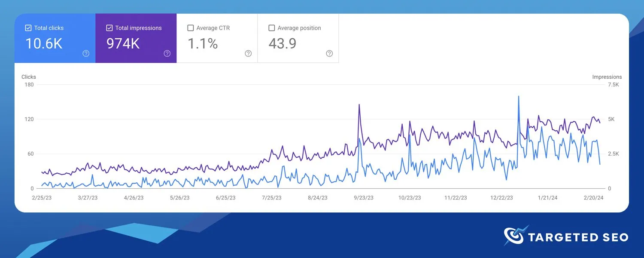Click the 2/20/24 date label
The width and height of the screenshot is (644, 258).
pyautogui.click(x=594, y=198)
